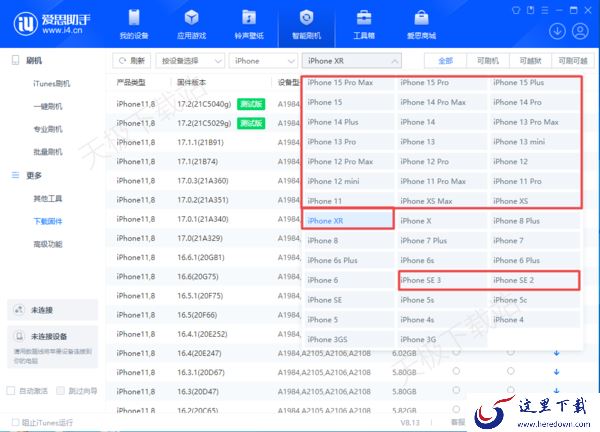Select the 16.6.1(20G81) firmware row

click(204, 257)
